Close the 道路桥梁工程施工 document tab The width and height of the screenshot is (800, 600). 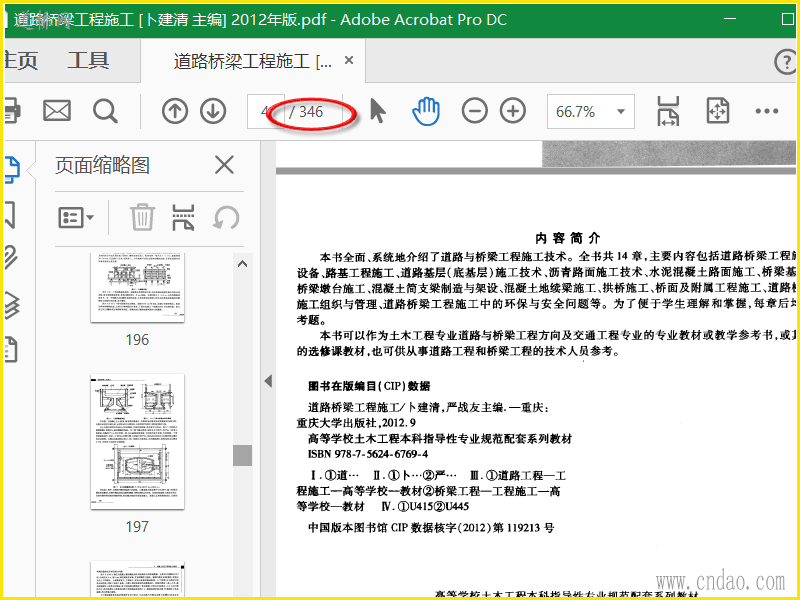pos(349,60)
